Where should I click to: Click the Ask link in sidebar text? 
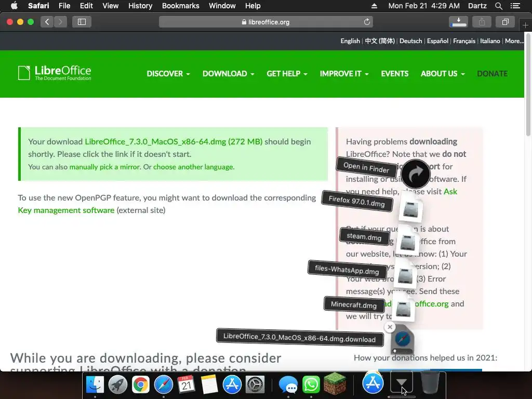click(x=450, y=191)
